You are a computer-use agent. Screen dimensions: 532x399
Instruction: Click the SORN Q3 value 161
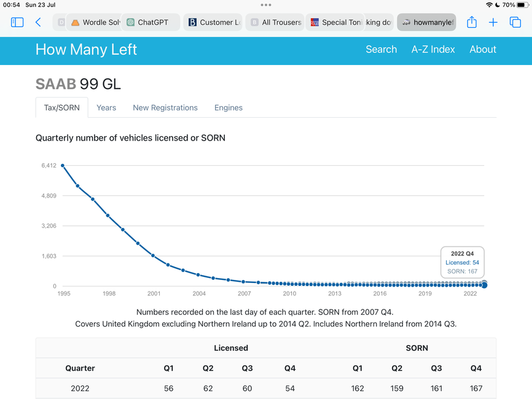pyautogui.click(x=436, y=389)
